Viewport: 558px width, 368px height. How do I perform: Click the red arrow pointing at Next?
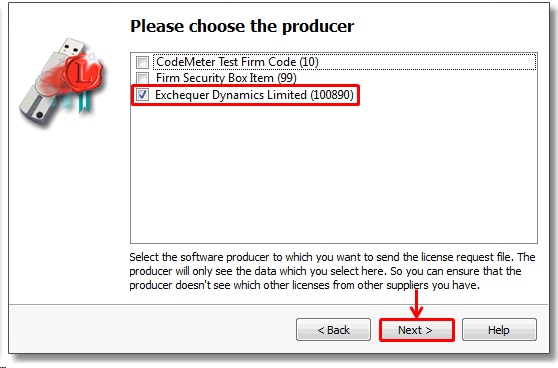(417, 304)
